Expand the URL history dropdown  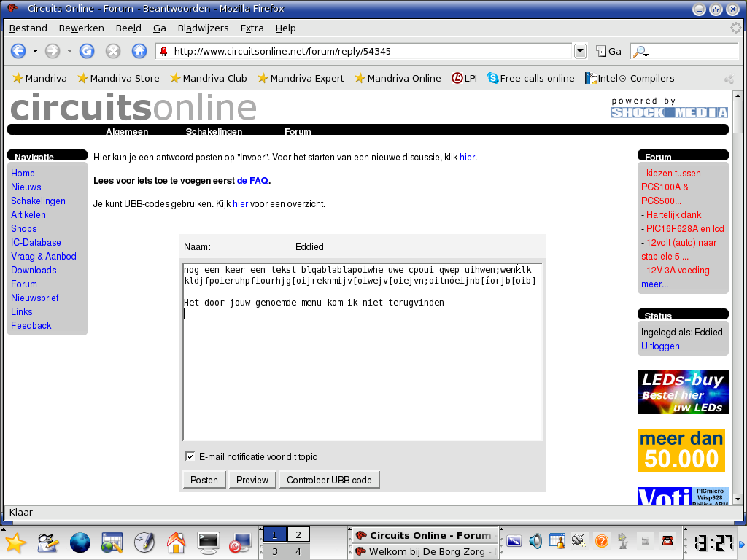pyautogui.click(x=581, y=51)
